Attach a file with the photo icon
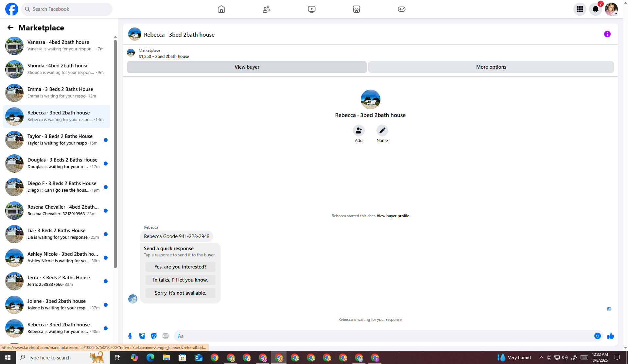 (142, 336)
